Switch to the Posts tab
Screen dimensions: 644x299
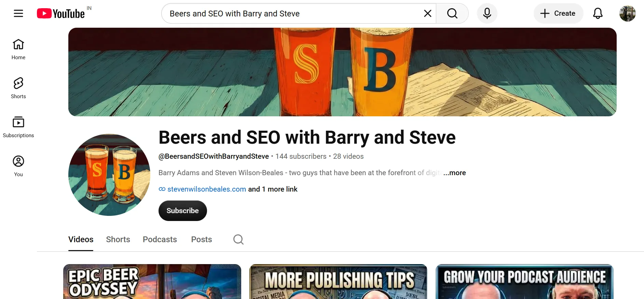click(202, 239)
